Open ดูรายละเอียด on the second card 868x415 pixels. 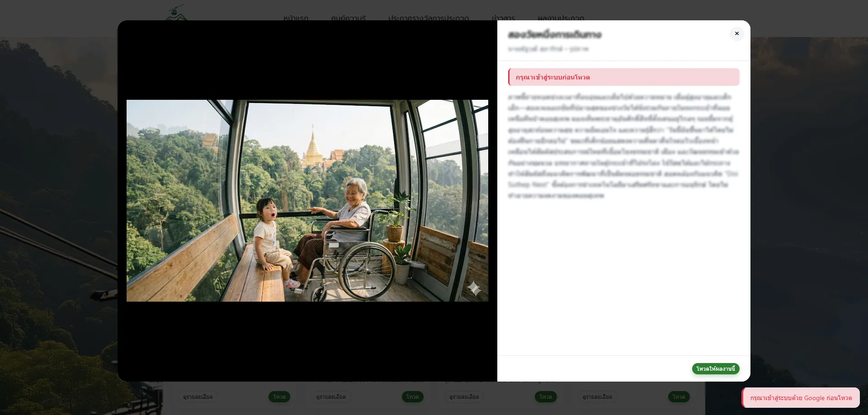coord(331,397)
